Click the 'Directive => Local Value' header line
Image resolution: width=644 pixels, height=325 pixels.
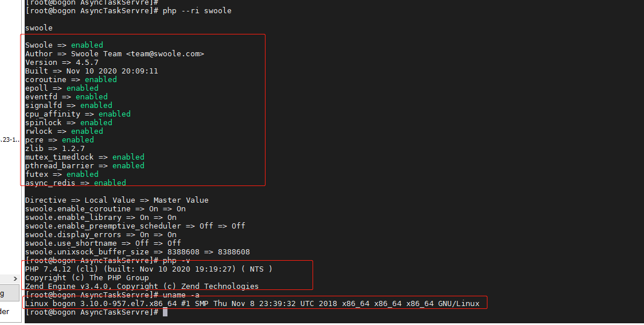pos(116,200)
